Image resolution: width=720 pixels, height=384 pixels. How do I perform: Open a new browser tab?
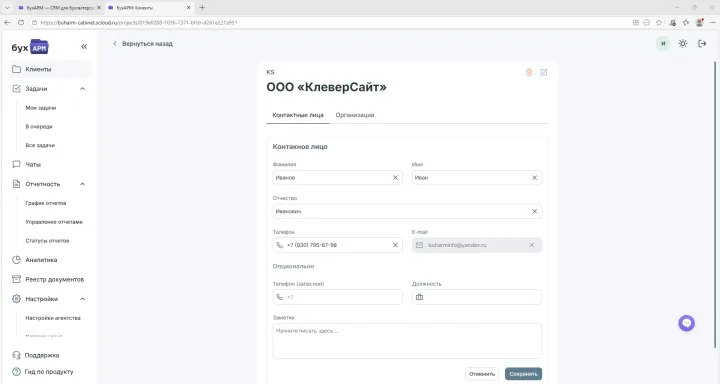tap(202, 7)
